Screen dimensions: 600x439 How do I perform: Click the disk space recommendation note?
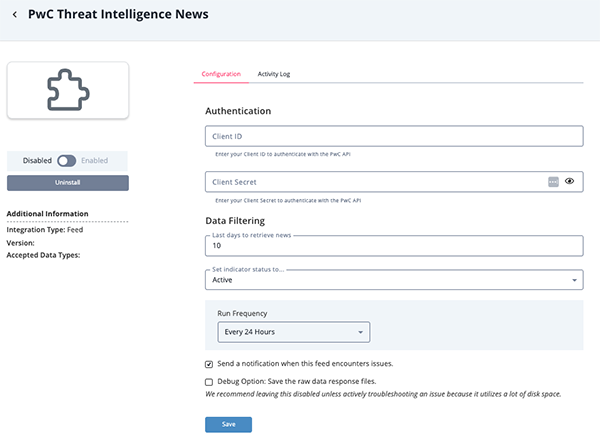[383, 394]
